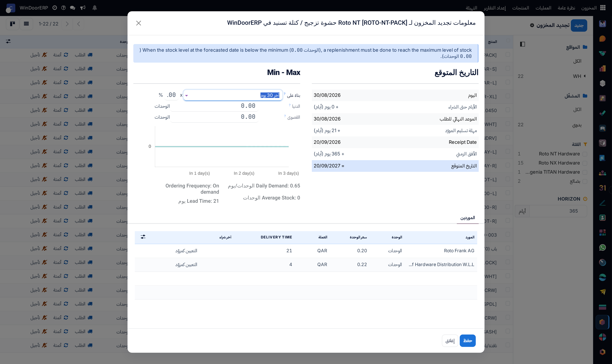The width and height of the screenshot is (612, 364).
Task: Select the الموردين suppliers tab
Action: 467,217
